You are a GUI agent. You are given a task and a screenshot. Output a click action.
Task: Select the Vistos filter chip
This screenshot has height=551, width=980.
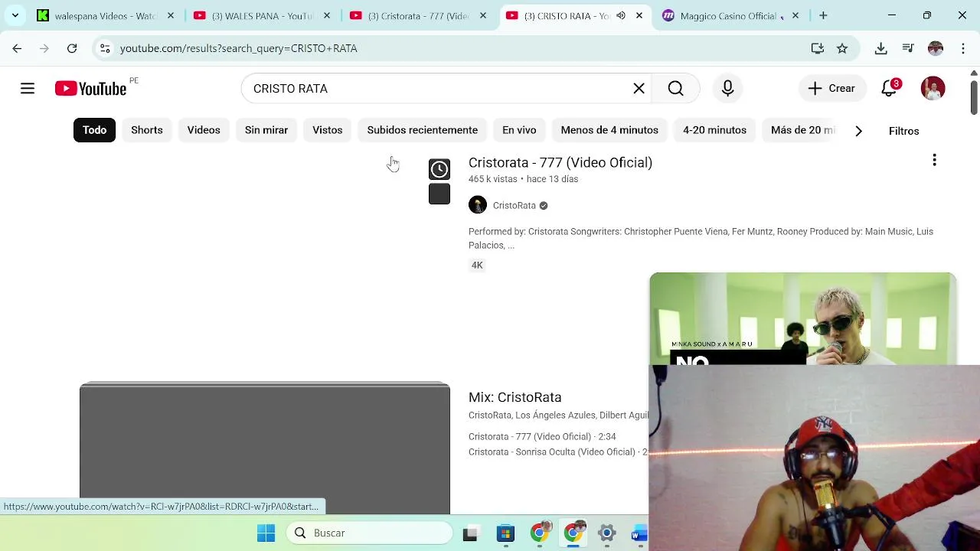[328, 130]
